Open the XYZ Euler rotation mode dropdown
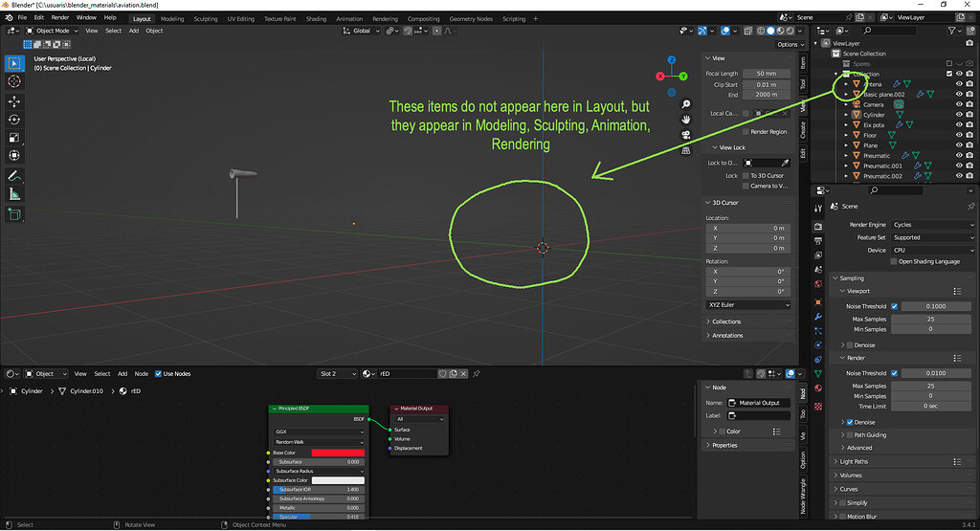Screen dimensions: 980x531 point(748,304)
